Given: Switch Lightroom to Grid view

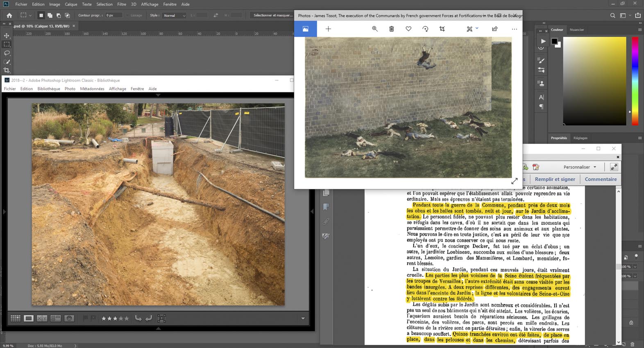Looking at the screenshot, I should [x=16, y=318].
